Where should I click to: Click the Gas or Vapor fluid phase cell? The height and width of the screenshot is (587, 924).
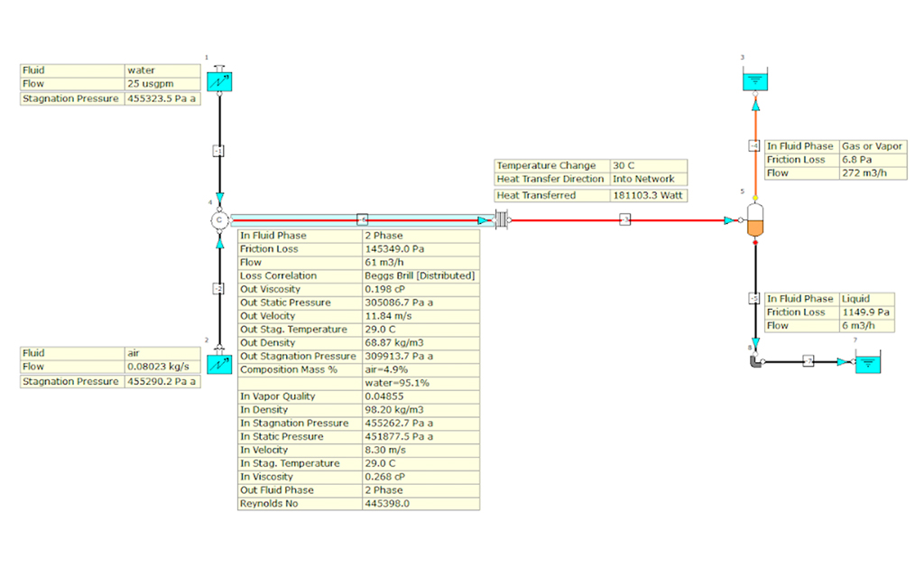point(872,146)
